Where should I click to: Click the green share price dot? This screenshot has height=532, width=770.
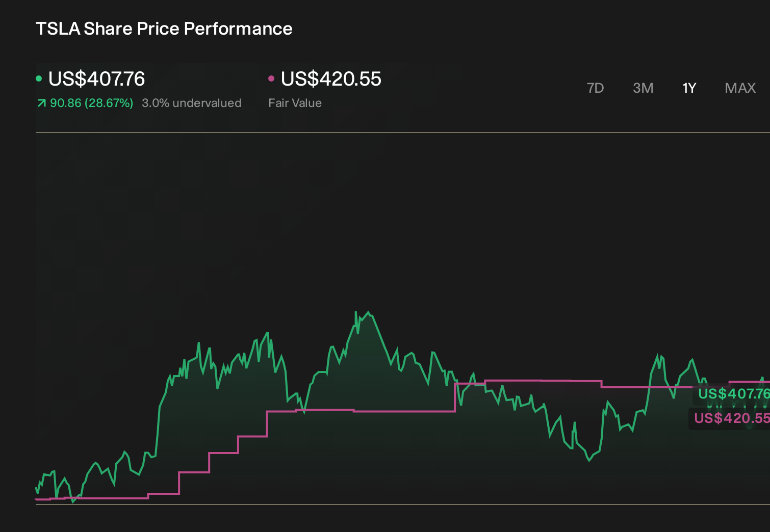39,78
